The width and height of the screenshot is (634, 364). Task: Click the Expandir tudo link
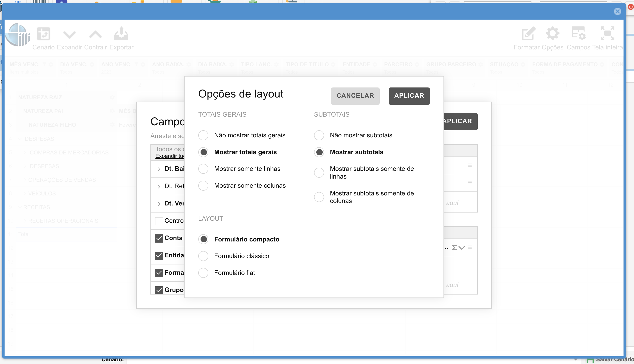click(170, 156)
